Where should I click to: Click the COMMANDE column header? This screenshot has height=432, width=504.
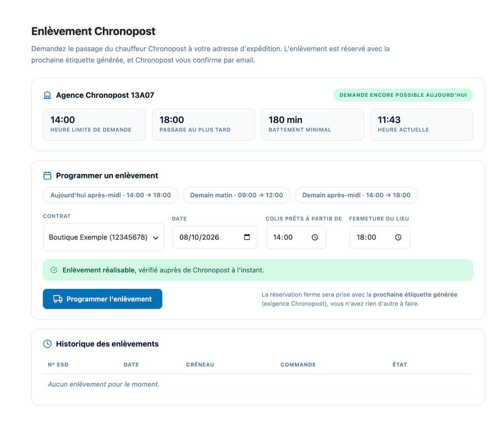298,364
